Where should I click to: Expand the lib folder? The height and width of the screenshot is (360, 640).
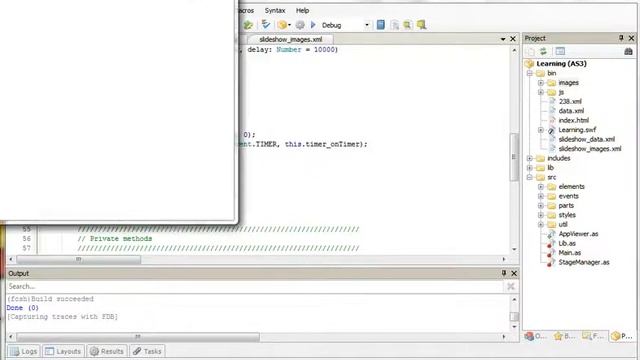tap(529, 168)
